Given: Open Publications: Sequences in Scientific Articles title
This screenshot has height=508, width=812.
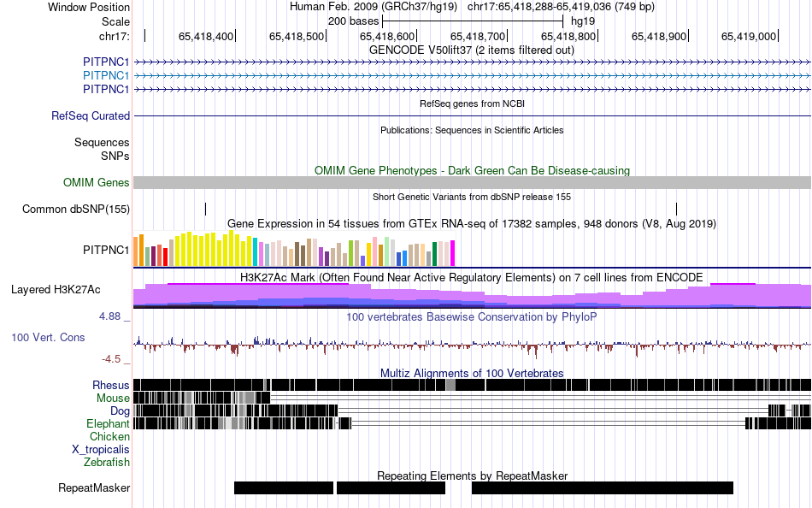Looking at the screenshot, I should coord(472,130).
